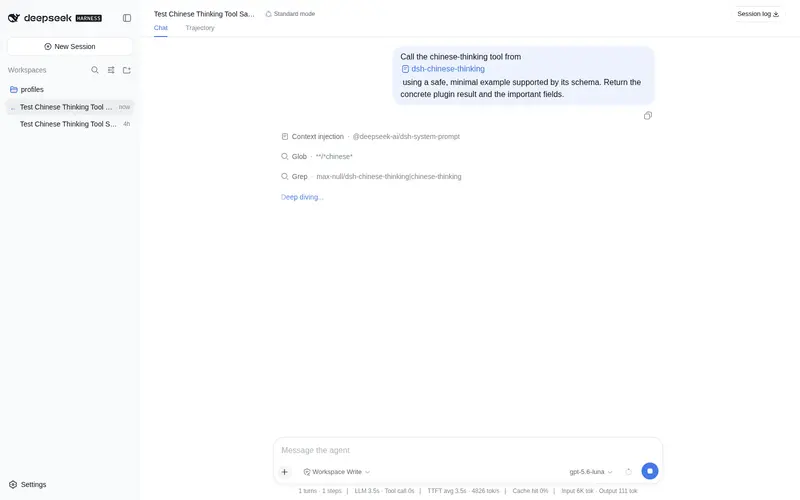The width and height of the screenshot is (800, 500).
Task: Expand the Context injection step
Action: pos(370,137)
